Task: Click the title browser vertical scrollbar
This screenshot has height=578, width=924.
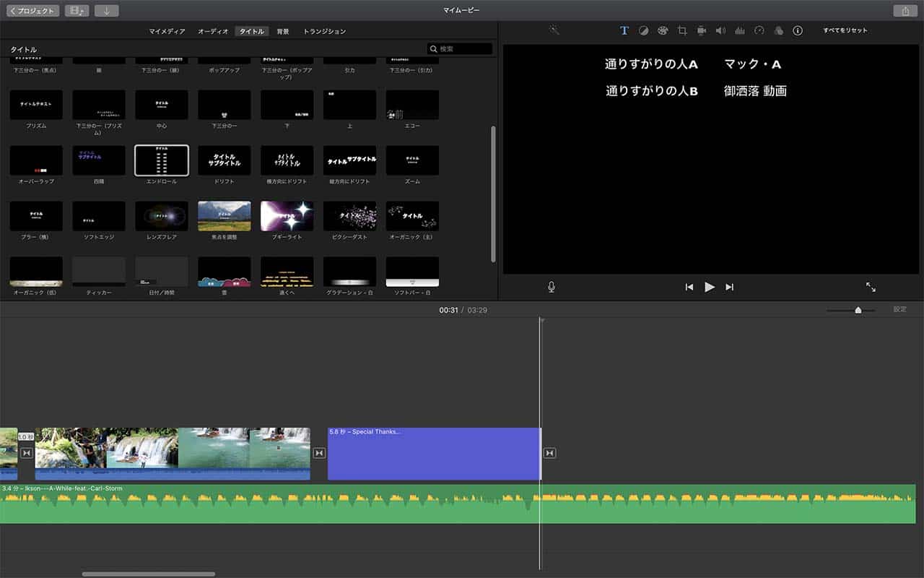Action: coord(494,194)
